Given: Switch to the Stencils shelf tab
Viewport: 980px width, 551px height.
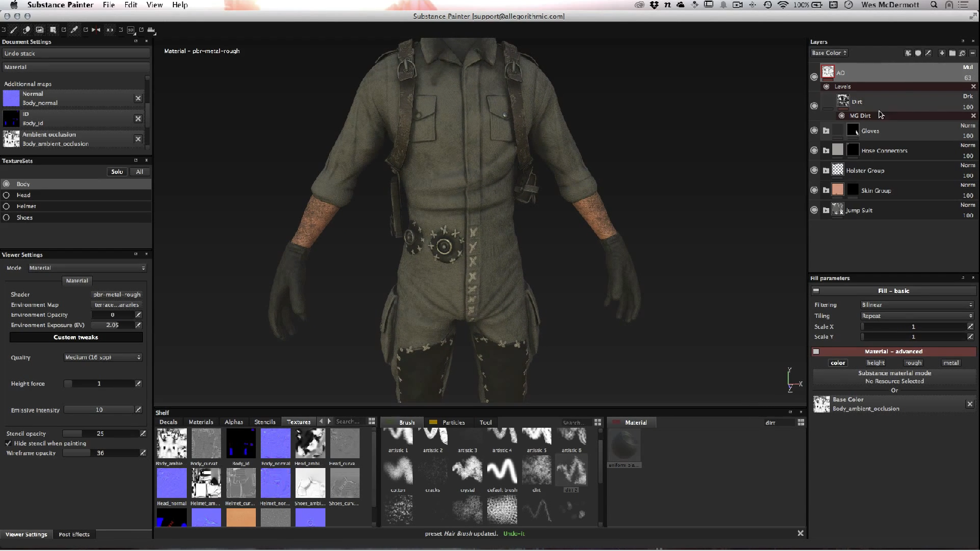Looking at the screenshot, I should click(264, 422).
